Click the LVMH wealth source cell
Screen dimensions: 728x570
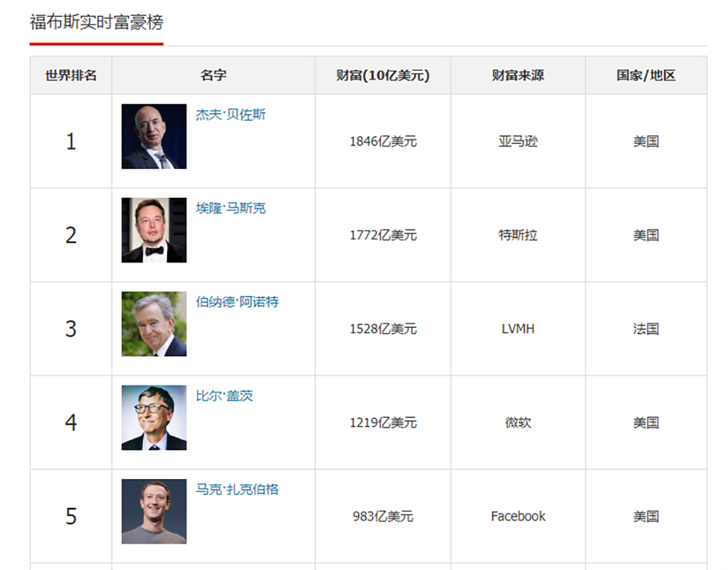[x=518, y=329]
